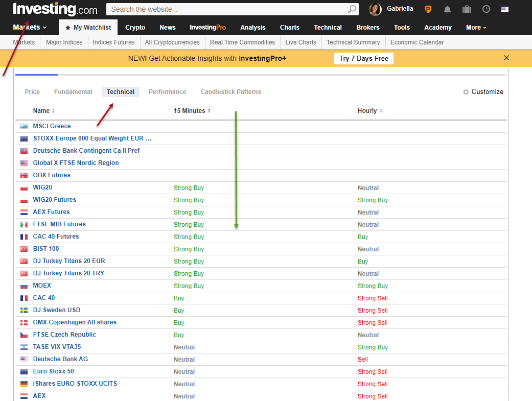Screen dimensions: 532x401
Task: Open the InvestingPro orange badge icon
Action: [x=428, y=9]
